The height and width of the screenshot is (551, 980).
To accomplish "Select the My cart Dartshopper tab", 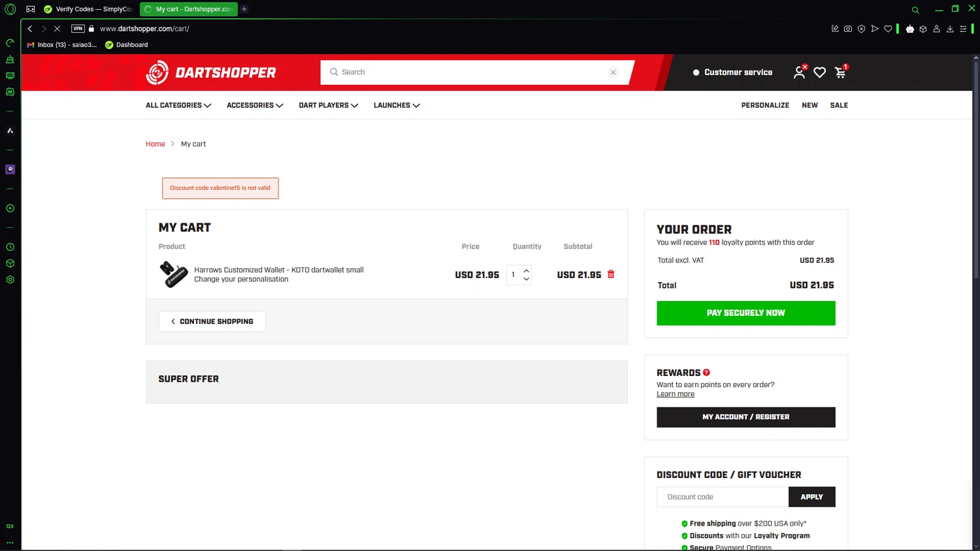I will pos(188,9).
